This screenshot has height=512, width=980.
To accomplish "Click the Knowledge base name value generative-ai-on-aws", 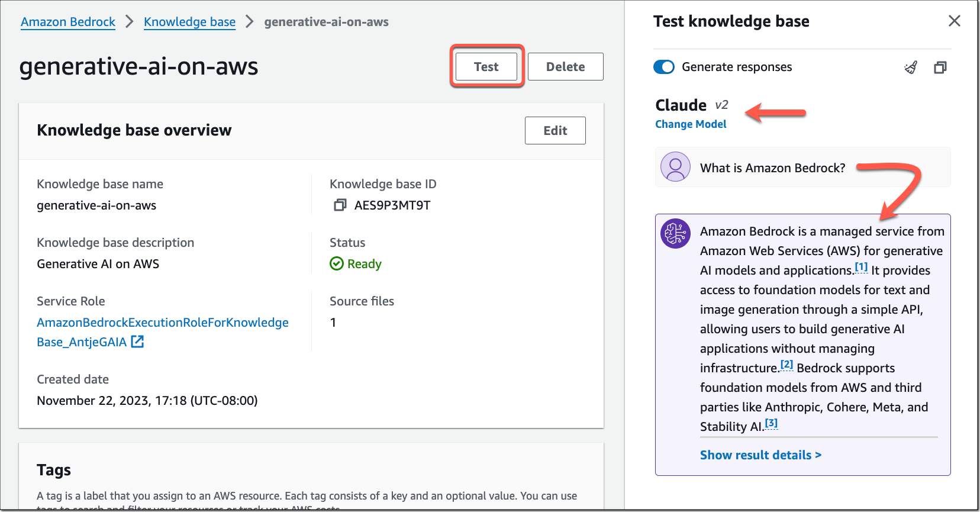I will click(x=96, y=205).
